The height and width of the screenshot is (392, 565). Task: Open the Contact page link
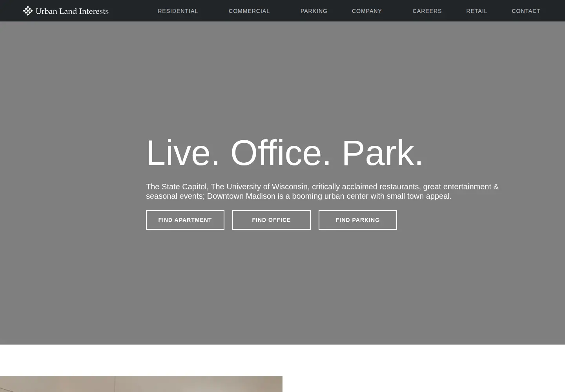coord(526,11)
